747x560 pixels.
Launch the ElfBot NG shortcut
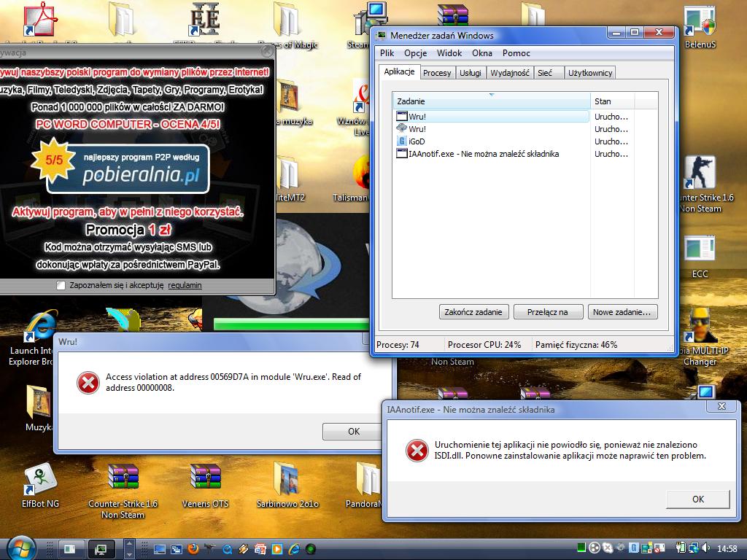click(41, 485)
